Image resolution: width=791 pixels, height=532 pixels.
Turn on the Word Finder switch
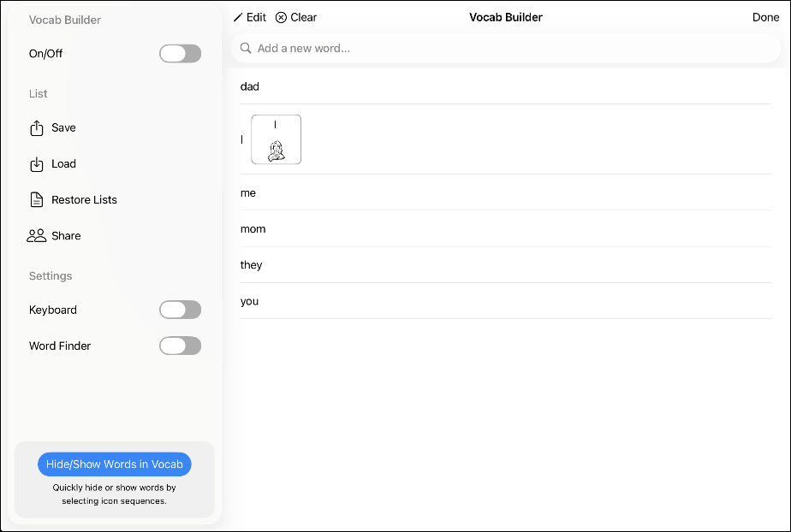click(180, 346)
